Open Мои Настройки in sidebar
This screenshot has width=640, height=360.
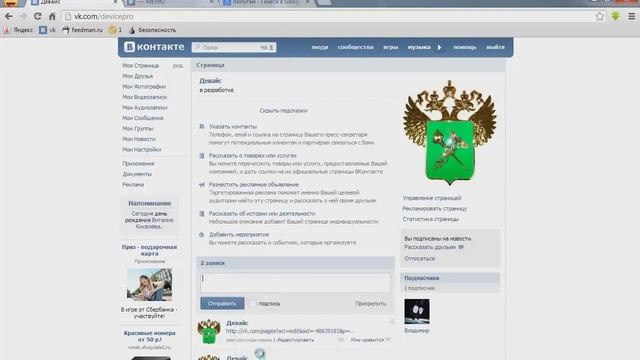coord(142,150)
